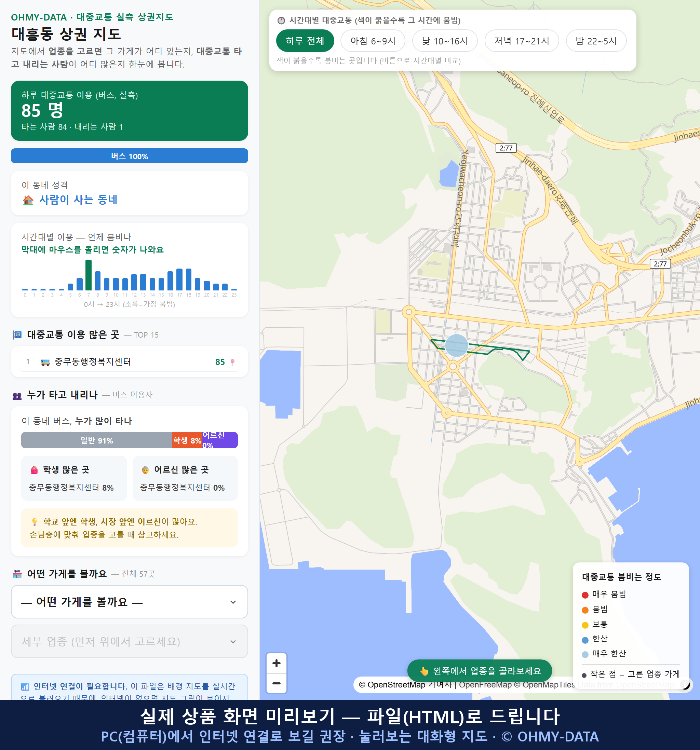Open the OpenFreeMap attribution link
The width and height of the screenshot is (700, 750).
click(485, 684)
